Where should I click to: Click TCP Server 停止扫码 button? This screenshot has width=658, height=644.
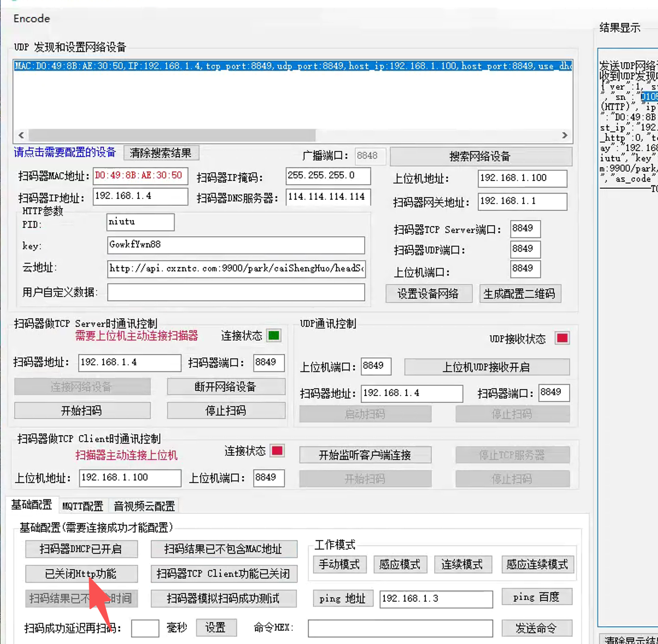tap(226, 410)
